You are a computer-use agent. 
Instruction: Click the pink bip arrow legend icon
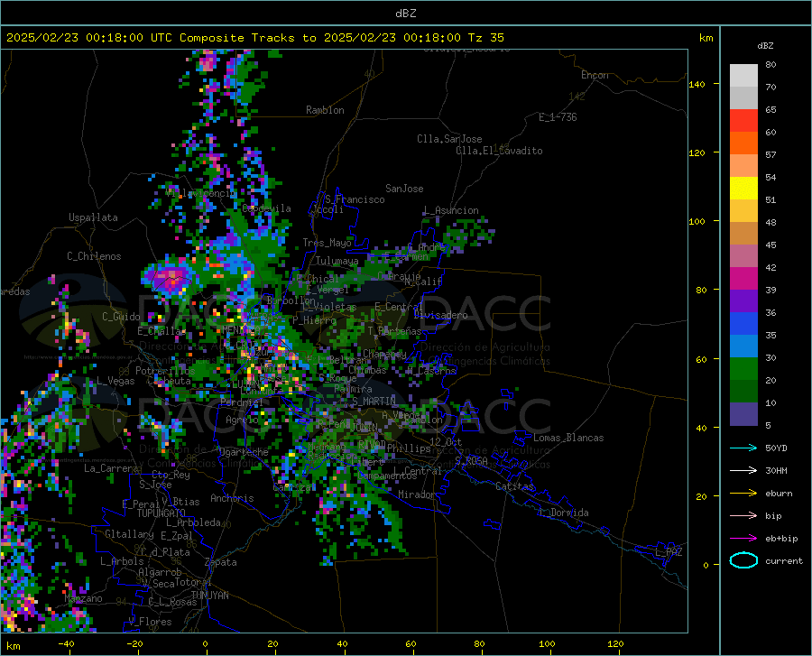pos(743,516)
